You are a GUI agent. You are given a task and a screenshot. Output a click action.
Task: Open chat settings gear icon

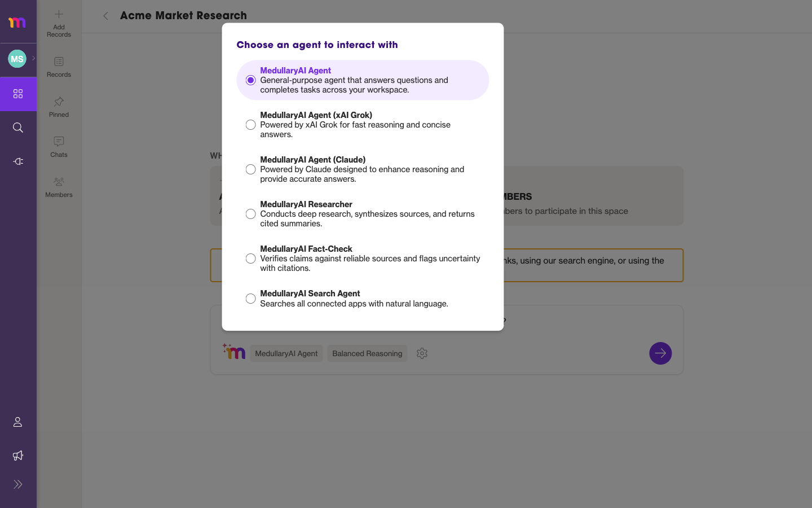[422, 353]
